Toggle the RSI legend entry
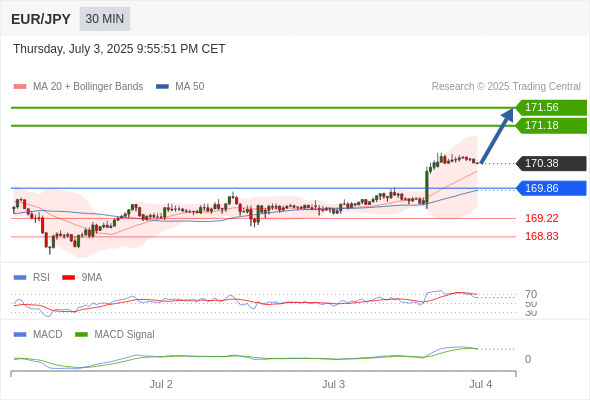Screen dimensions: 590x400 (x=32, y=277)
